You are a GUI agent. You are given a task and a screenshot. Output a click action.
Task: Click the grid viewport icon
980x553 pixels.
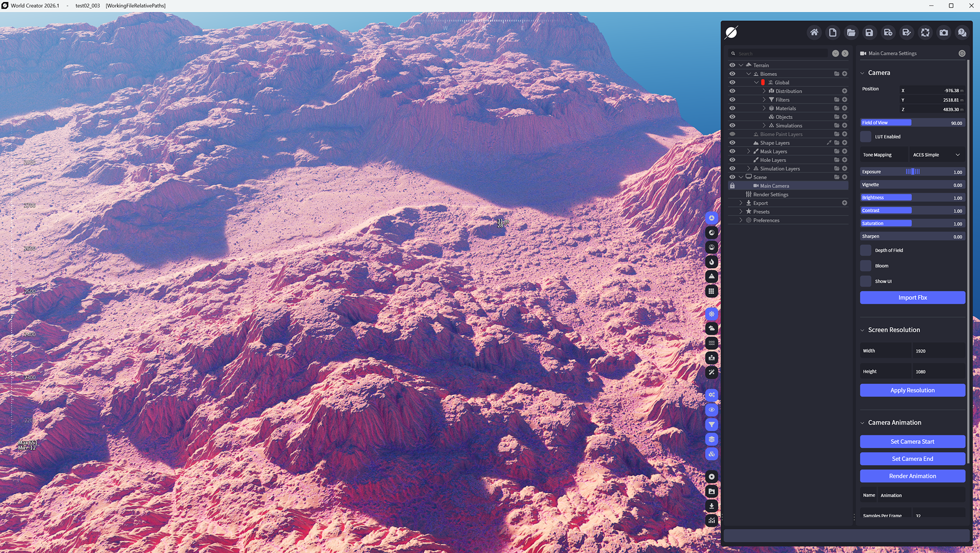tap(712, 291)
